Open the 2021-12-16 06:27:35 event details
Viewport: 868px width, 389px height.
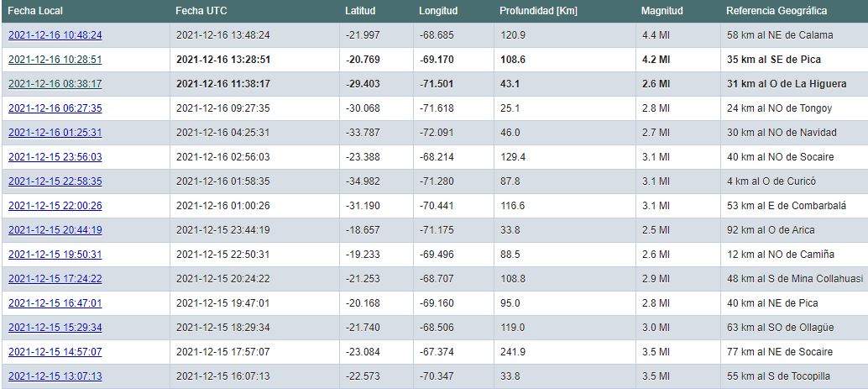(55, 108)
